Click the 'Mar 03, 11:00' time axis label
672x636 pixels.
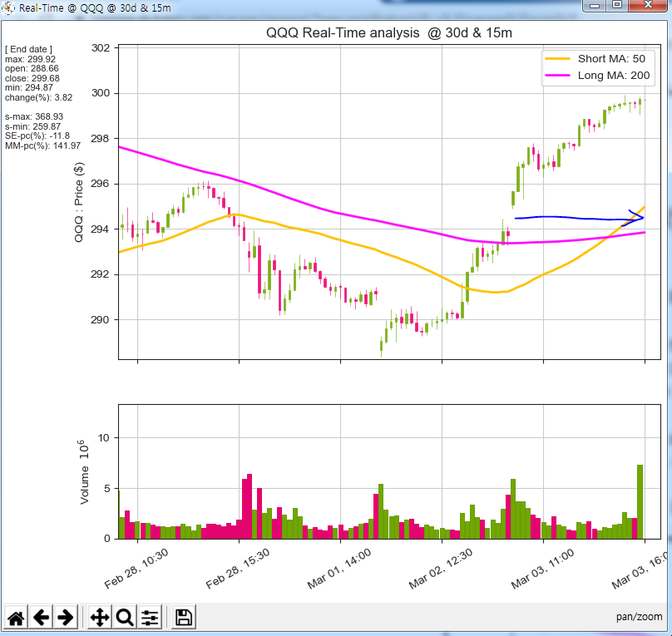(x=542, y=569)
